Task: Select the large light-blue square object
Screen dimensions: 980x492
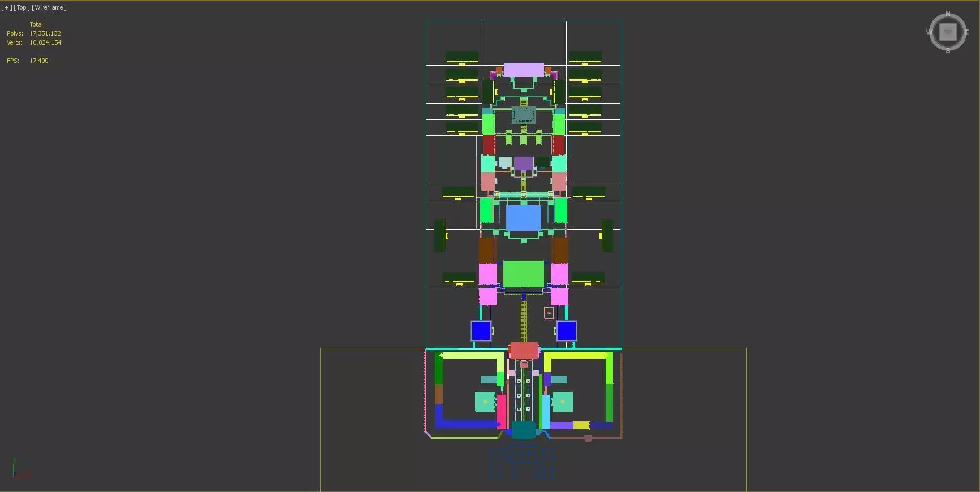Action: coord(523,218)
